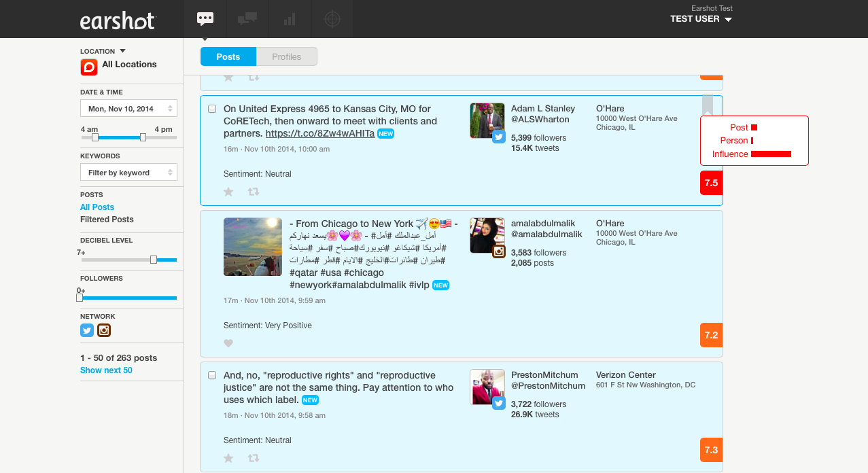Open the t.co link in Adam's post
This screenshot has width=868, height=473.
pos(319,133)
